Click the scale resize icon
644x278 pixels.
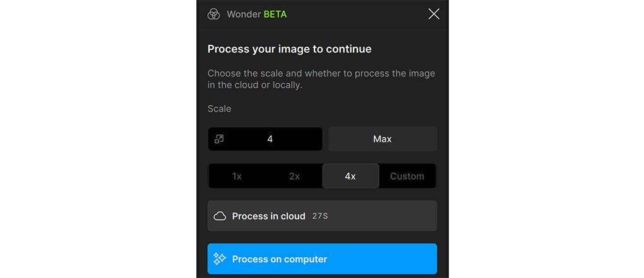(219, 139)
